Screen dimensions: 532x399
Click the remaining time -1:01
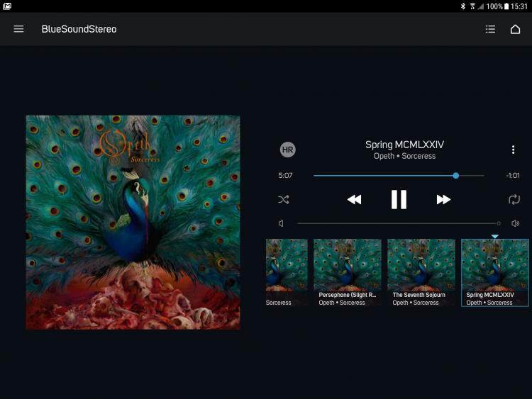click(x=513, y=176)
